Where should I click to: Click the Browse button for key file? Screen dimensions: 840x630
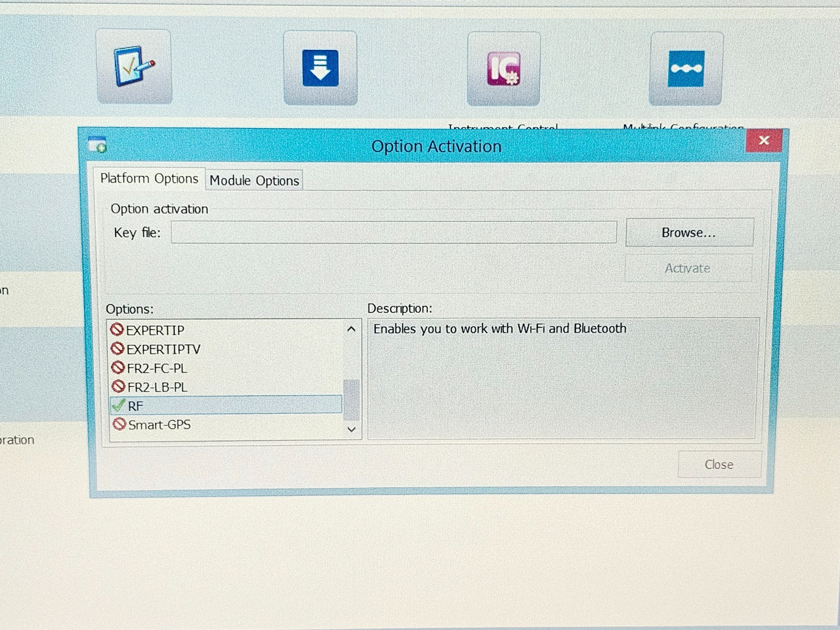[689, 233]
